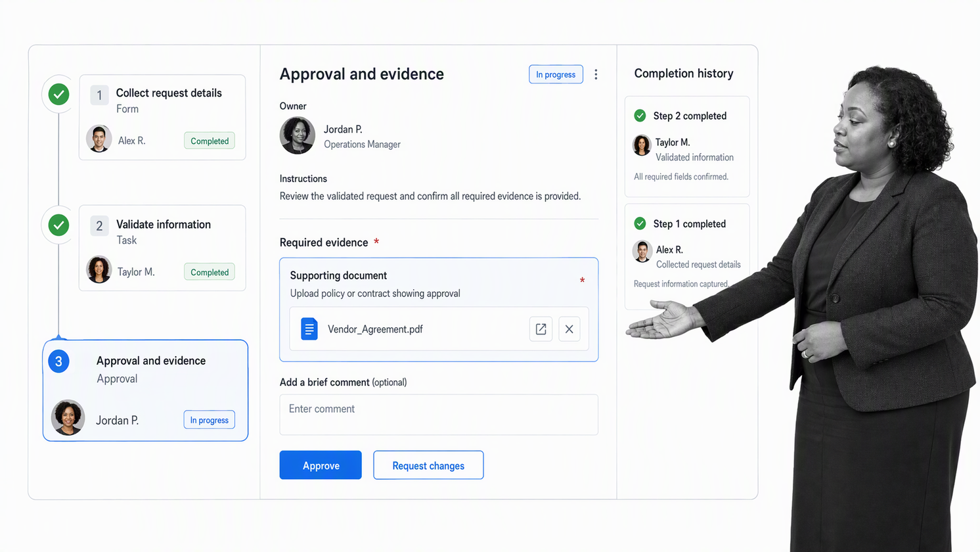Click the In progress status badge in the header

(x=556, y=74)
